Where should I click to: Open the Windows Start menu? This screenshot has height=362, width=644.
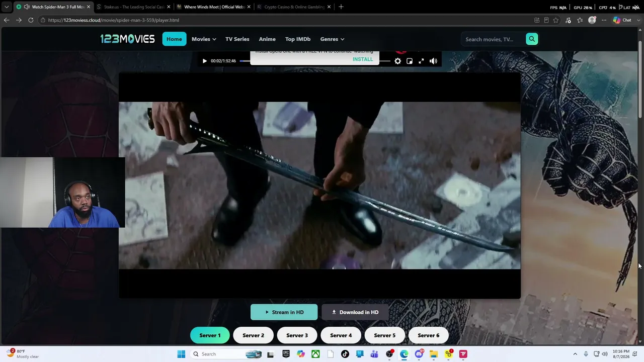pos(181,354)
